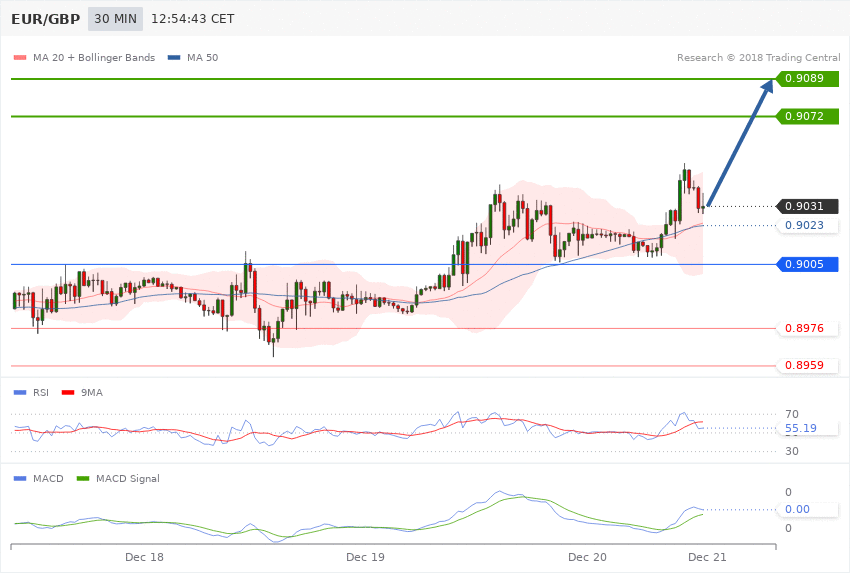Click the 'MA 50' legend label
850x576 pixels.
202,57
